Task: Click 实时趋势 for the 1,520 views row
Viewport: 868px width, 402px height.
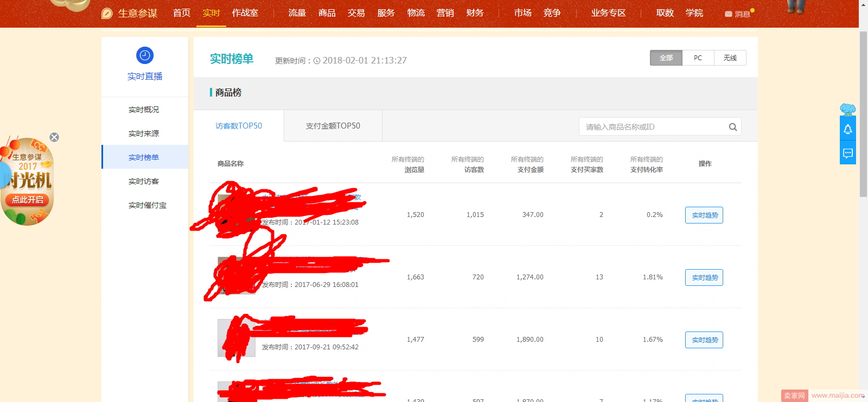Action: pyautogui.click(x=704, y=215)
